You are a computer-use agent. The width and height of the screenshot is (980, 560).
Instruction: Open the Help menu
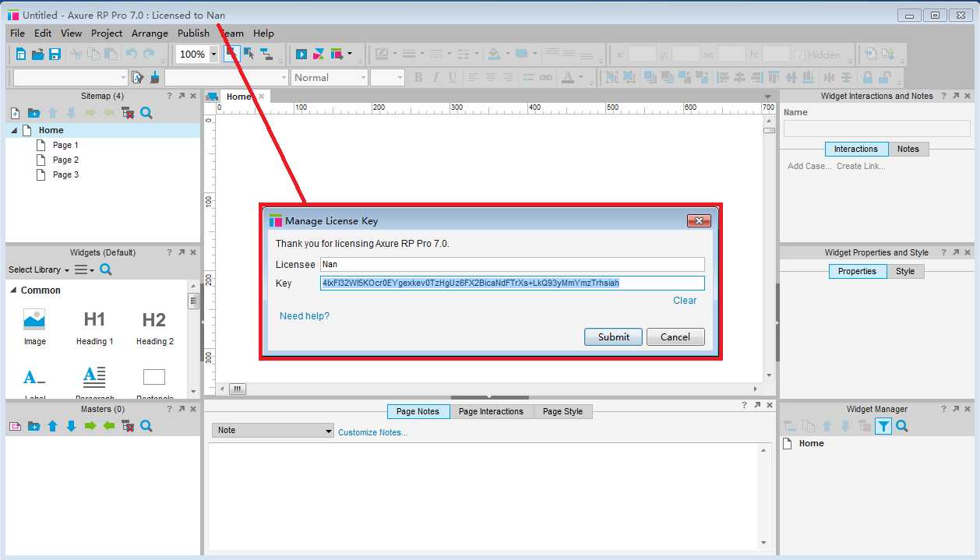[x=263, y=33]
